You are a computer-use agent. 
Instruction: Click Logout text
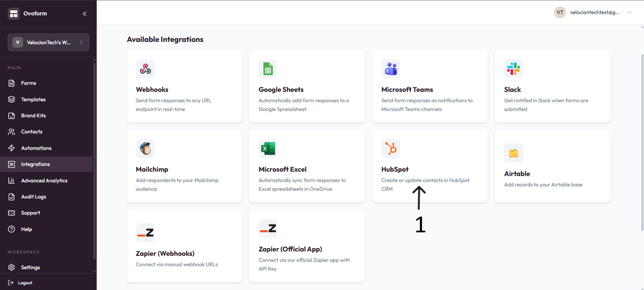pos(25,283)
